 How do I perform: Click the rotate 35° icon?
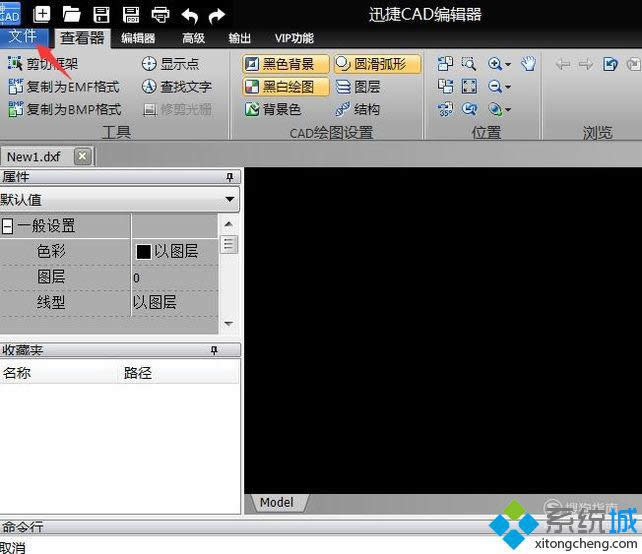point(445,109)
